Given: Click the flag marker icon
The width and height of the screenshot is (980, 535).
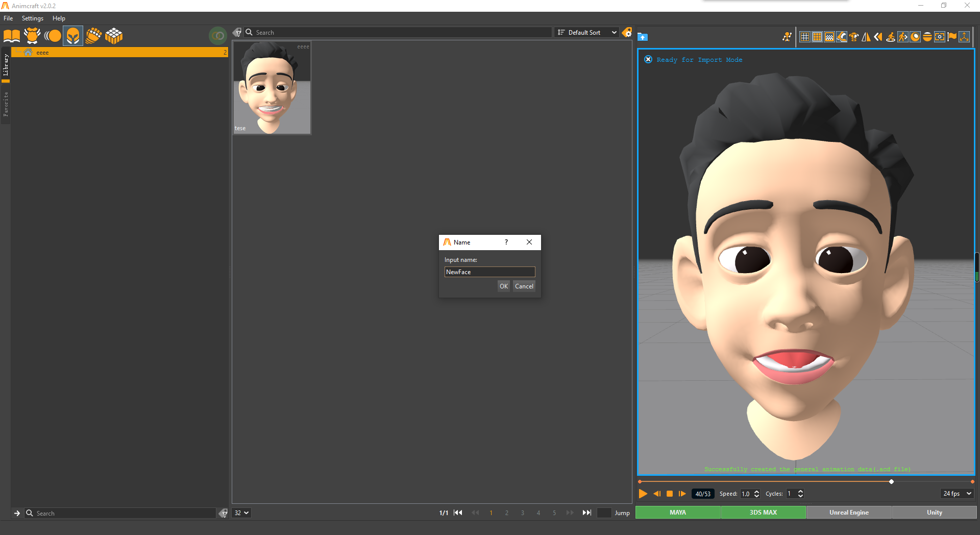Looking at the screenshot, I should click(x=952, y=37).
